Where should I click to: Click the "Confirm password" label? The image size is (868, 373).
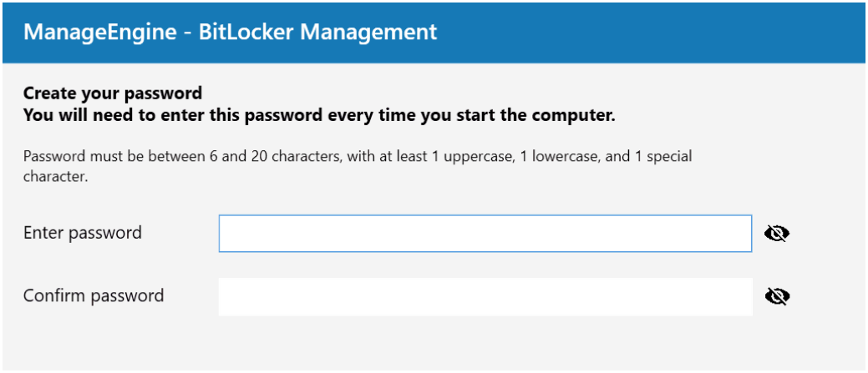(x=94, y=295)
